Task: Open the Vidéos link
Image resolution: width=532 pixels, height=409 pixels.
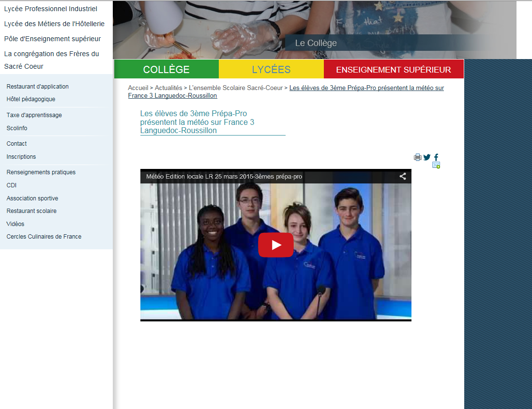Action: point(15,224)
